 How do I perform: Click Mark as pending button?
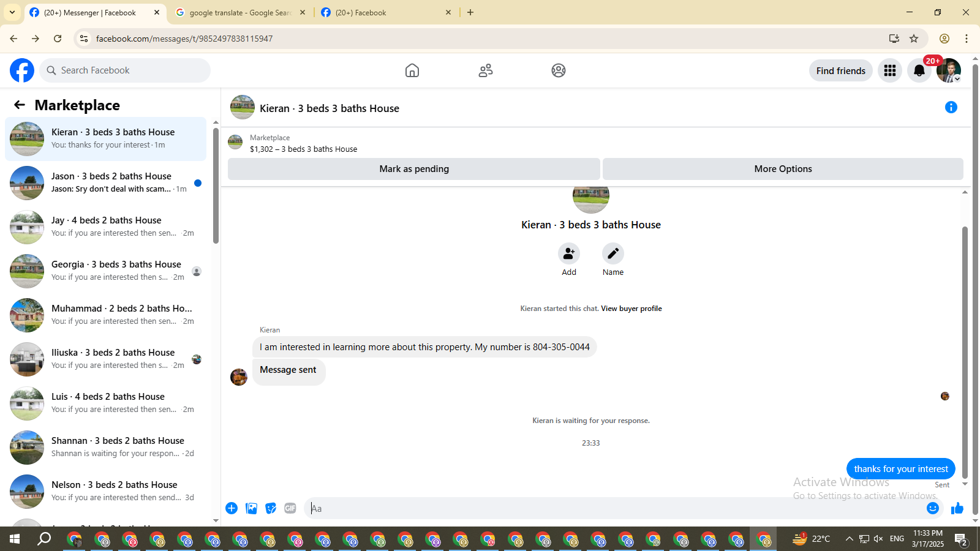coord(414,169)
